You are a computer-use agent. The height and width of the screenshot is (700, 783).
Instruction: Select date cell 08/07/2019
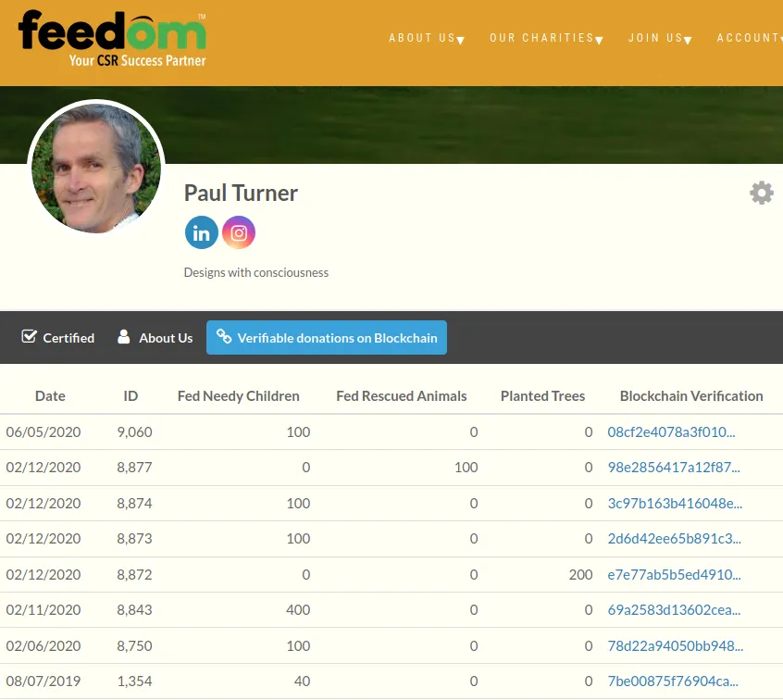click(43, 681)
